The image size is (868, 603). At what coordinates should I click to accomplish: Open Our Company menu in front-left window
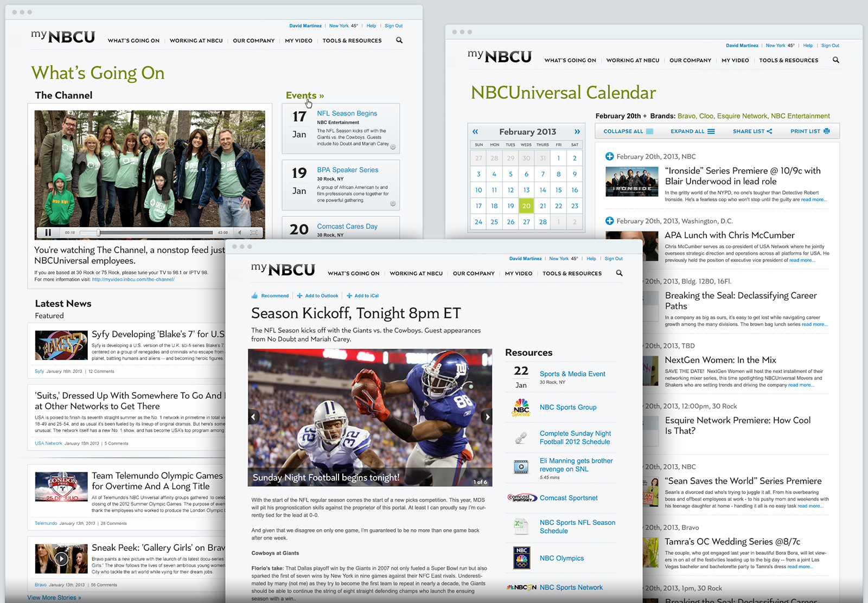[253, 41]
